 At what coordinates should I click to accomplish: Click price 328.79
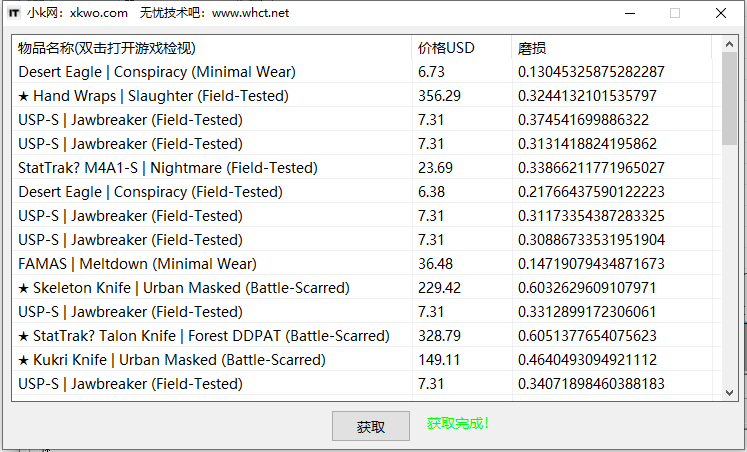[439, 336]
